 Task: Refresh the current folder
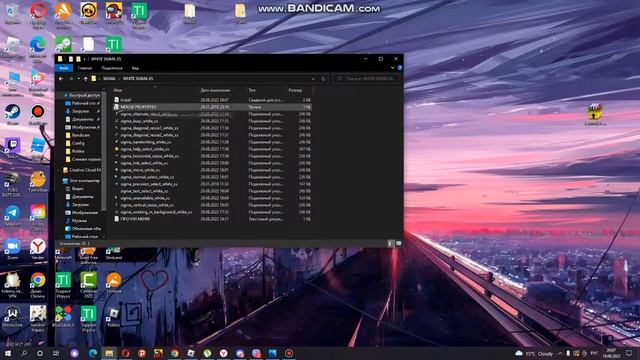tap(323, 79)
